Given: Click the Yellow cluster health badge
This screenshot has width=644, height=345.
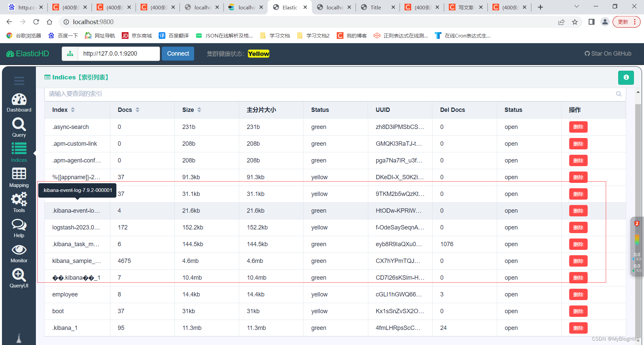Looking at the screenshot, I should coord(259,54).
